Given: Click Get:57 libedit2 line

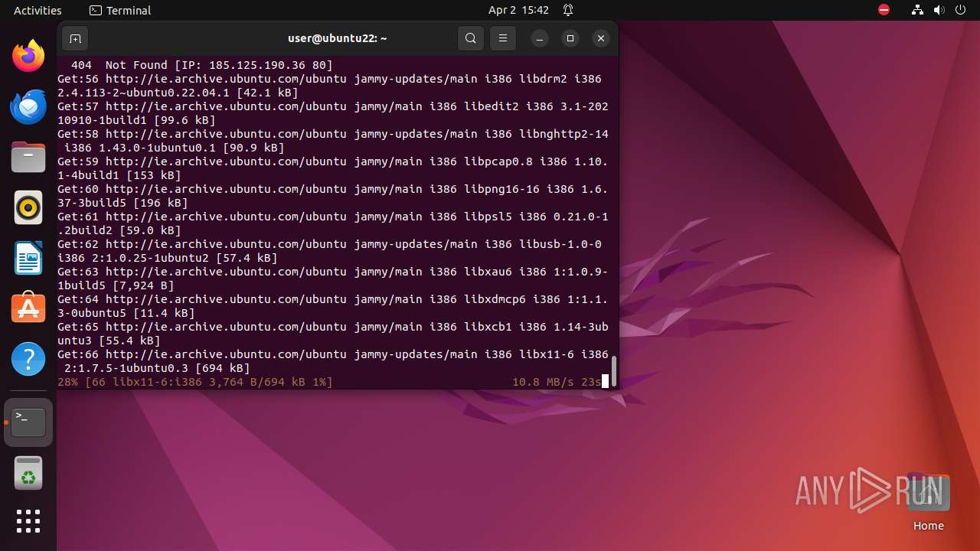Looking at the screenshot, I should tap(333, 113).
